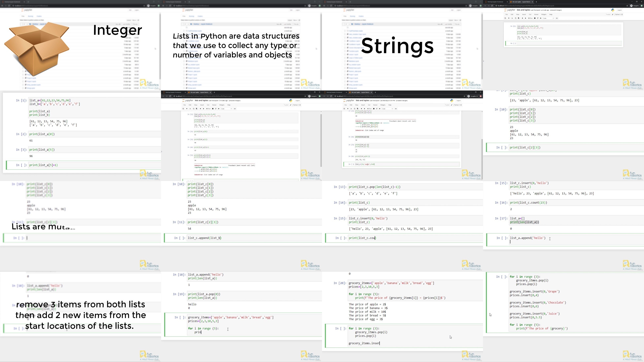Click insert-cell plus icon in 'a minute ago' notebook
The image size is (644, 362).
point(509,18)
